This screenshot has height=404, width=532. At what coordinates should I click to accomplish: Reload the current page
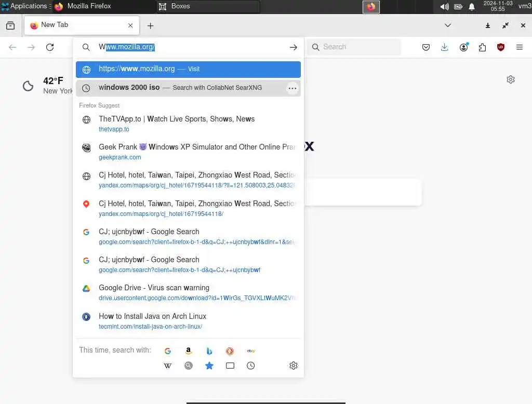[50, 47]
